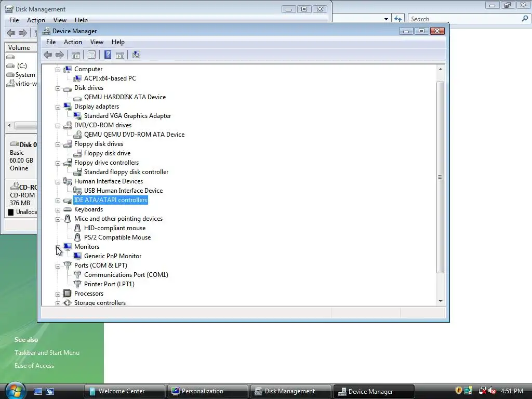Viewport: 532px width, 399px height.
Task: Expand the Processors category
Action: (58, 294)
